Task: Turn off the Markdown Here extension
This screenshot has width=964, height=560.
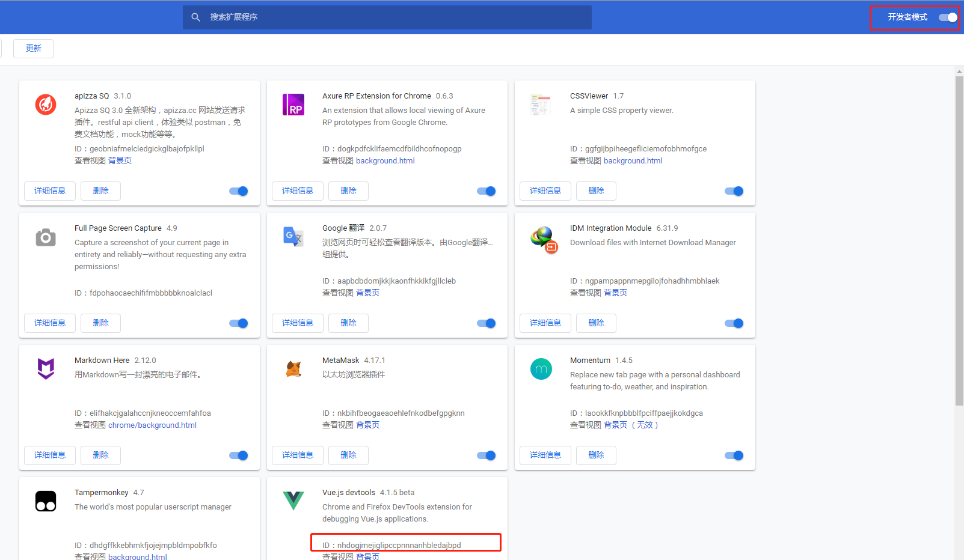Action: 239,455
